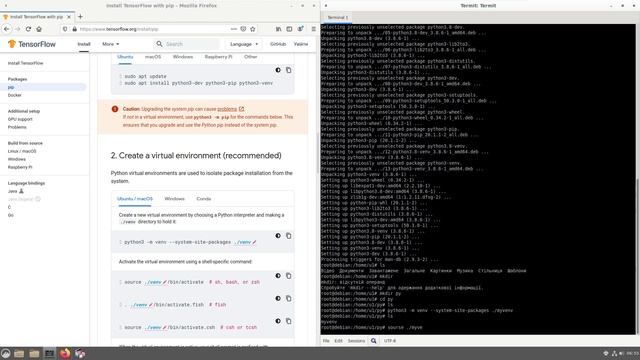Reload the TensorFlow page
Image resolution: width=640 pixels, height=360 pixels.
pos(28,29)
